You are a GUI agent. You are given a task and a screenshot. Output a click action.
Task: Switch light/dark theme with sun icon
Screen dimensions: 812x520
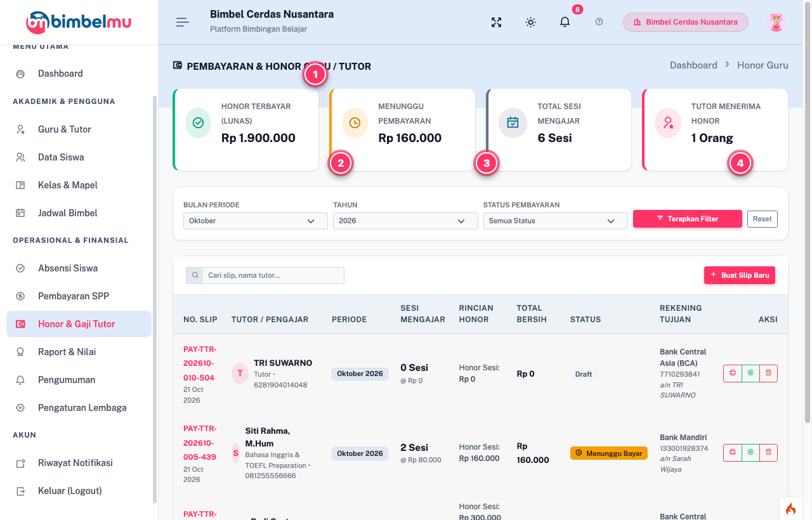pyautogui.click(x=531, y=22)
